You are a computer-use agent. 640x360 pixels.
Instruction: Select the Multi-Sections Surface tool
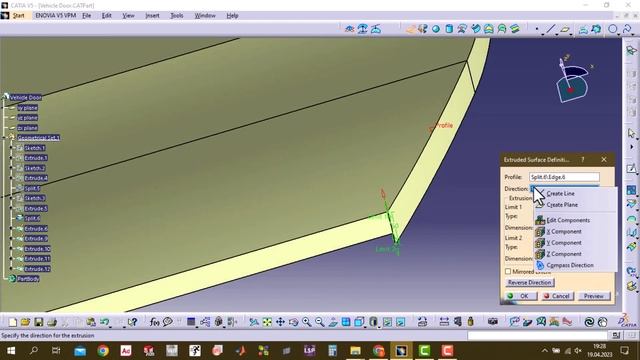[502, 29]
